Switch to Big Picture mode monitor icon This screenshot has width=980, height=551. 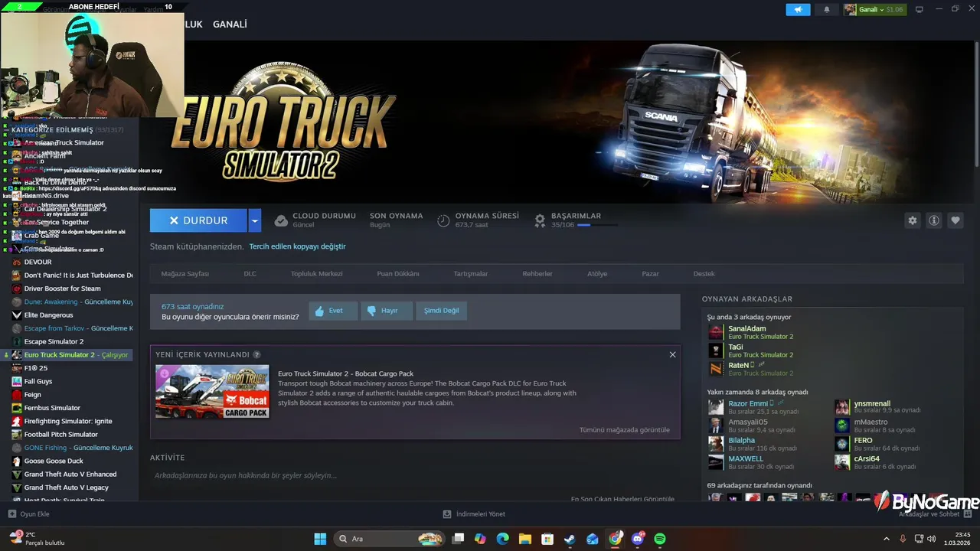pos(920,9)
